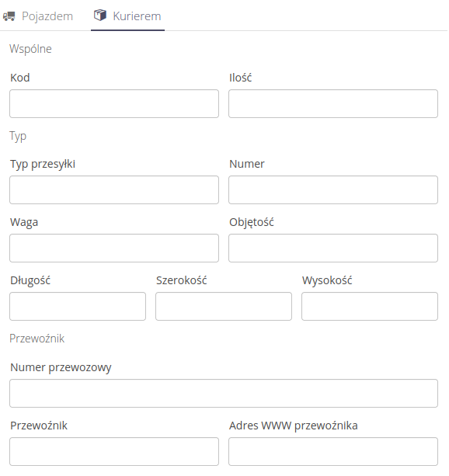
Task: Select the Kurierem tab
Action: tap(127, 16)
